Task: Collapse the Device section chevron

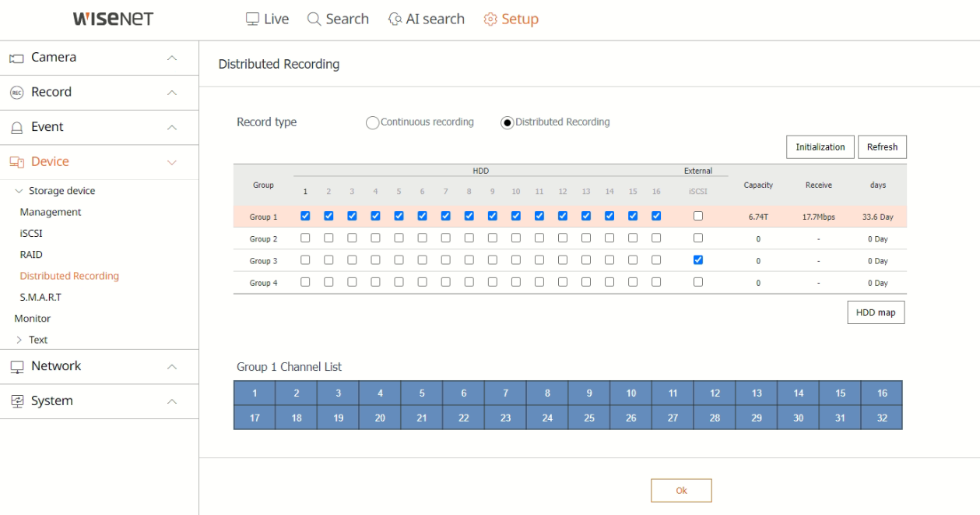Action: [x=172, y=162]
